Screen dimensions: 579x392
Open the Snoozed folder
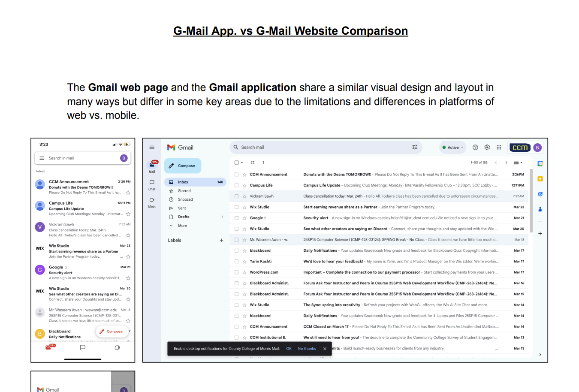196,199
